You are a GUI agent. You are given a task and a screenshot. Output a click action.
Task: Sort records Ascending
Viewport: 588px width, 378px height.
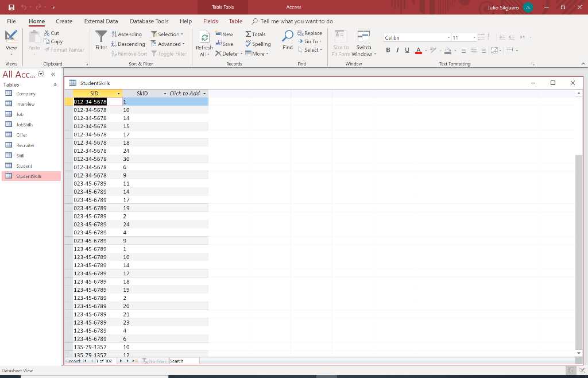pyautogui.click(x=127, y=34)
